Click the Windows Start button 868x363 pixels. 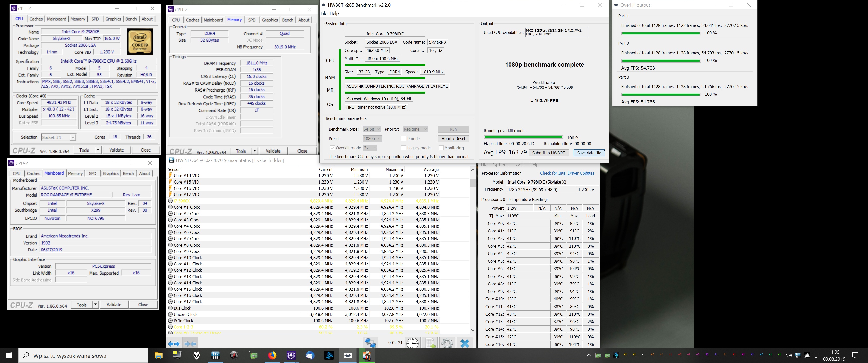pos(9,356)
